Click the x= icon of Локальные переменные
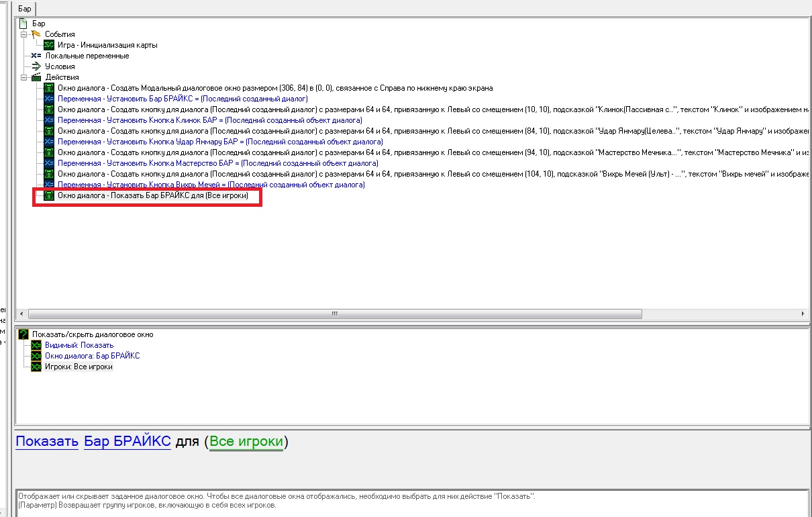 click(36, 56)
